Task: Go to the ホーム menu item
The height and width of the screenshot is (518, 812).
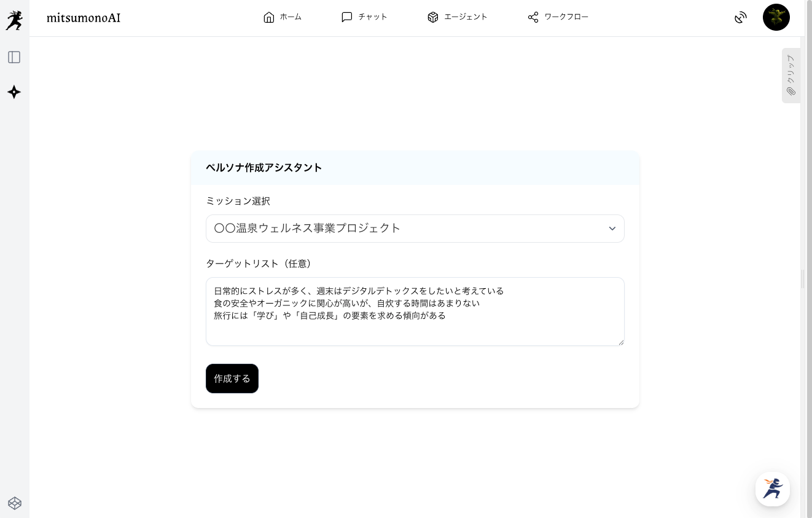Action: pyautogui.click(x=291, y=17)
